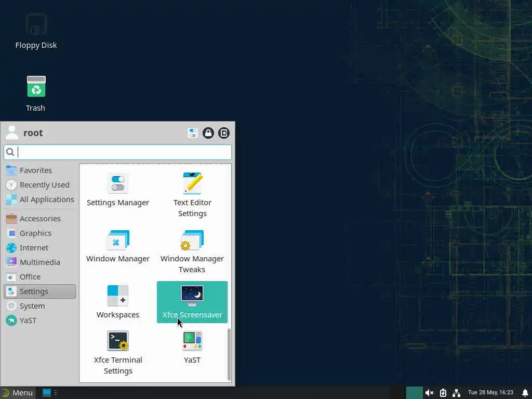Click the application list scrollbar

tap(229, 354)
